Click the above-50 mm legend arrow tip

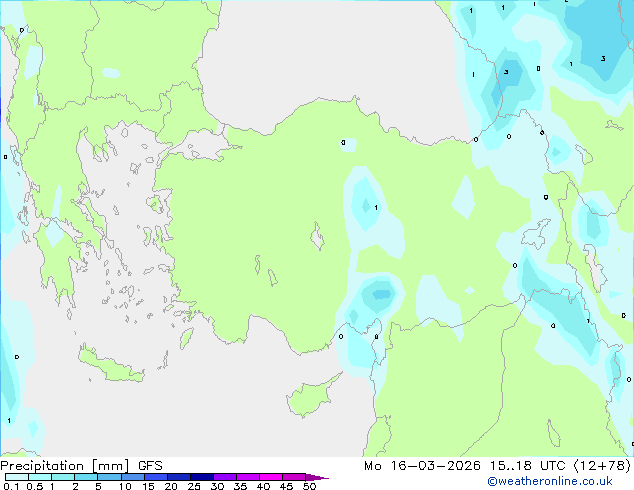(x=317, y=477)
